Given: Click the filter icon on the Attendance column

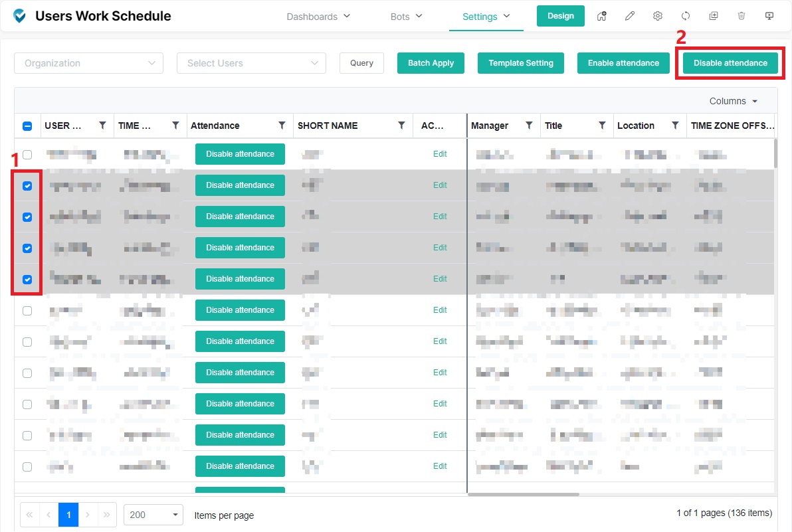Looking at the screenshot, I should 282,126.
